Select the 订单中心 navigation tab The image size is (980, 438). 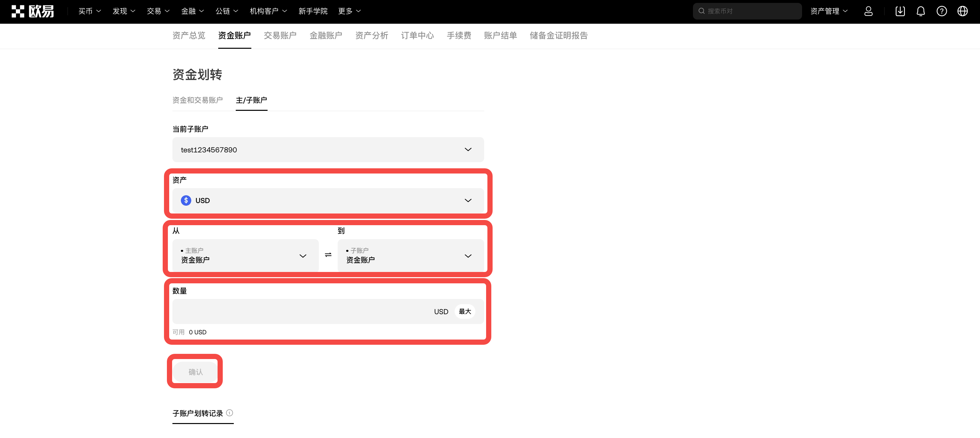[x=417, y=35]
